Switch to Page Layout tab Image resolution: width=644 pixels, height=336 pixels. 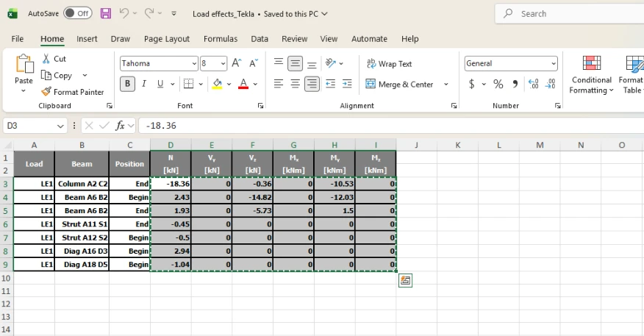click(x=167, y=39)
